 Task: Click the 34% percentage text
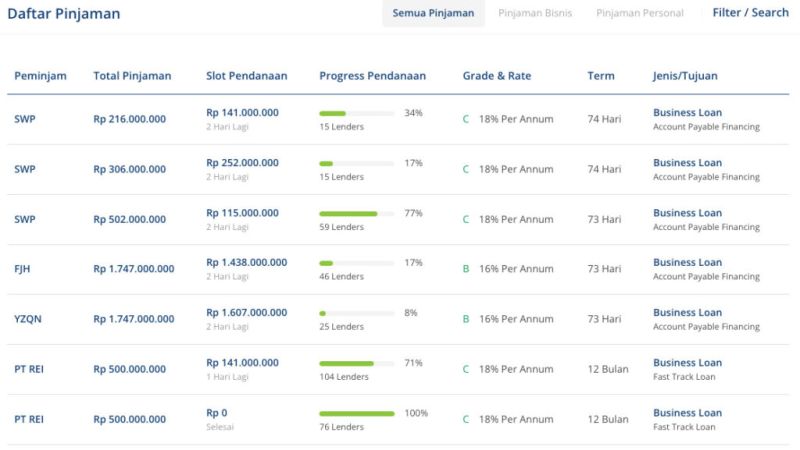(x=413, y=113)
